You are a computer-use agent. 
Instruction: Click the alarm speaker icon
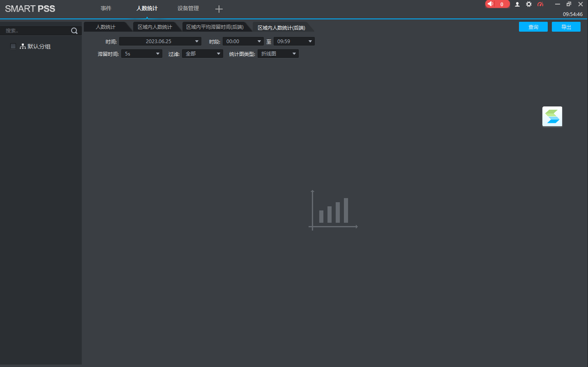click(x=491, y=4)
